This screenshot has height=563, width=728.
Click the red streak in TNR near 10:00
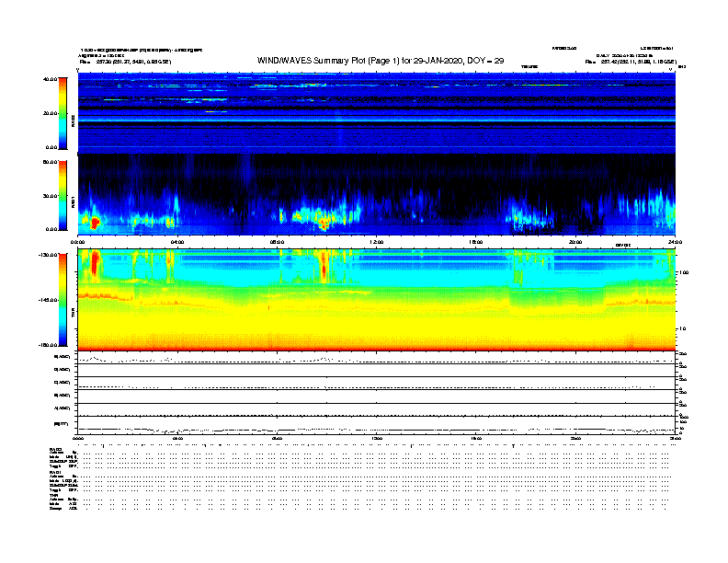pyautogui.click(x=324, y=266)
